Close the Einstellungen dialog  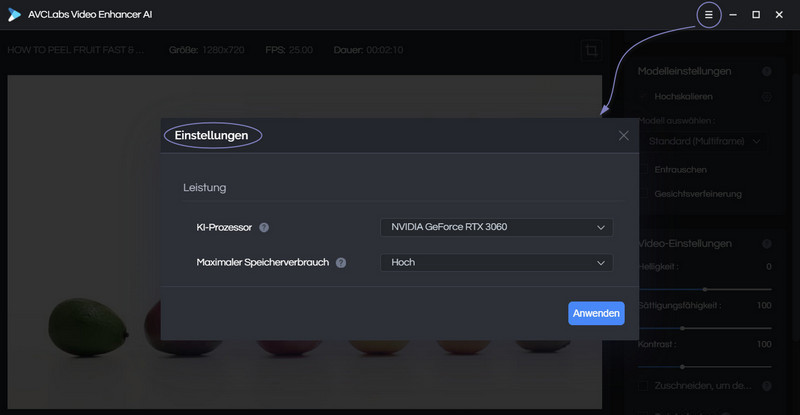tap(624, 135)
